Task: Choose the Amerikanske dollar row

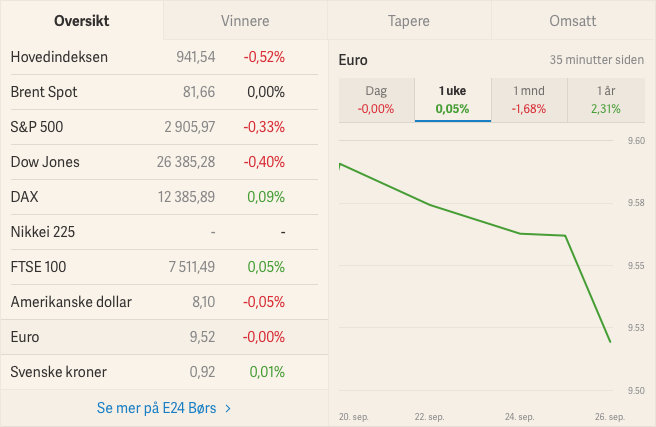Action: 164,302
